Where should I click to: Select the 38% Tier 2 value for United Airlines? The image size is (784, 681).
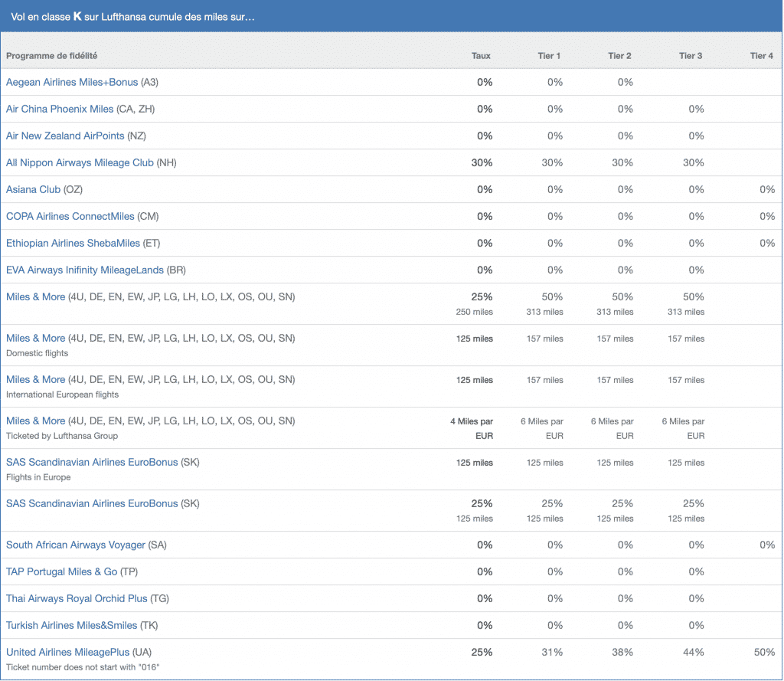[622, 653]
